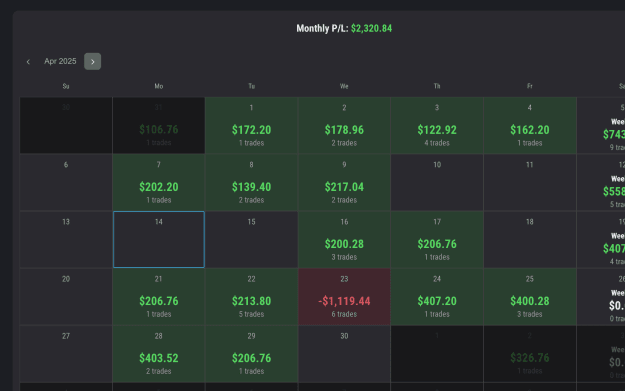
Task: Open the April 16 cell showing $200.28
Action: coord(344,240)
